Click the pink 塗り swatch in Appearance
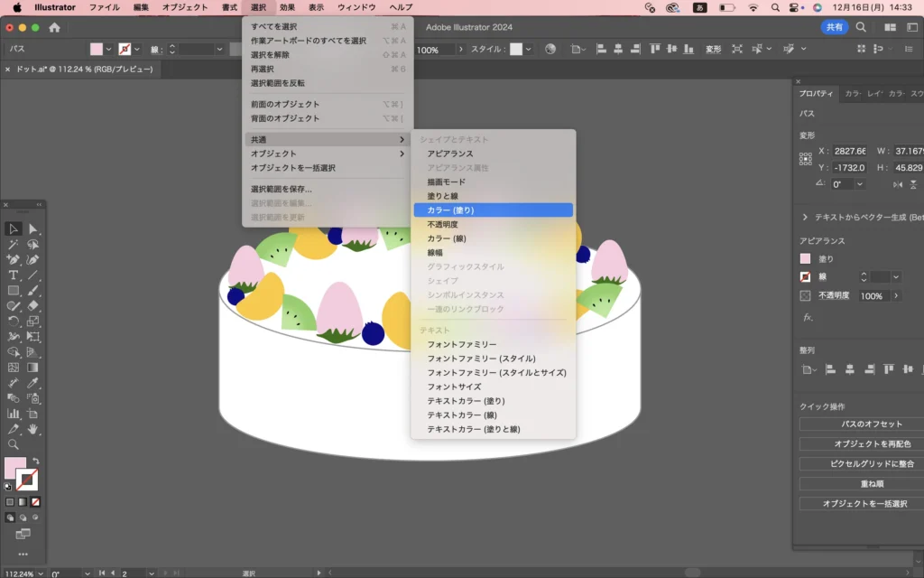 pyautogui.click(x=806, y=259)
